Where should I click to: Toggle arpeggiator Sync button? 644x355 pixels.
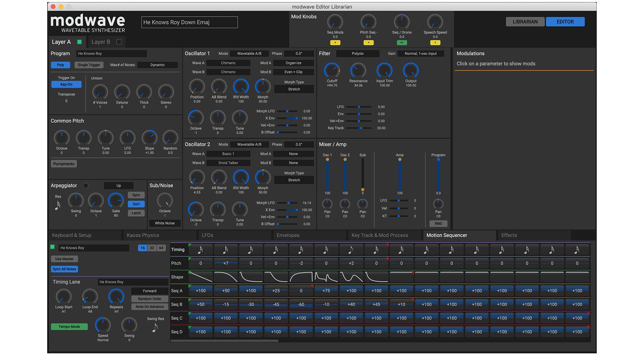point(136,195)
